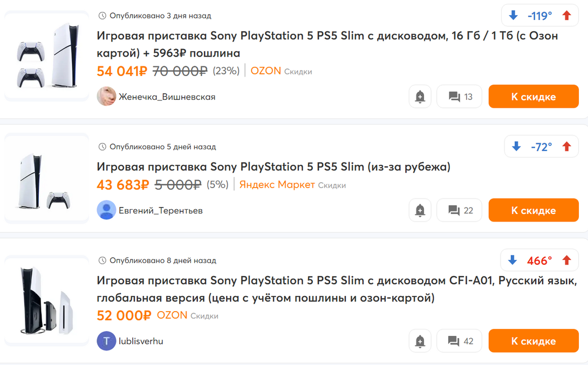The height and width of the screenshot is (365, 588).
Task: Click 'К скидке' for the 54 041₽ deal
Action: click(534, 97)
